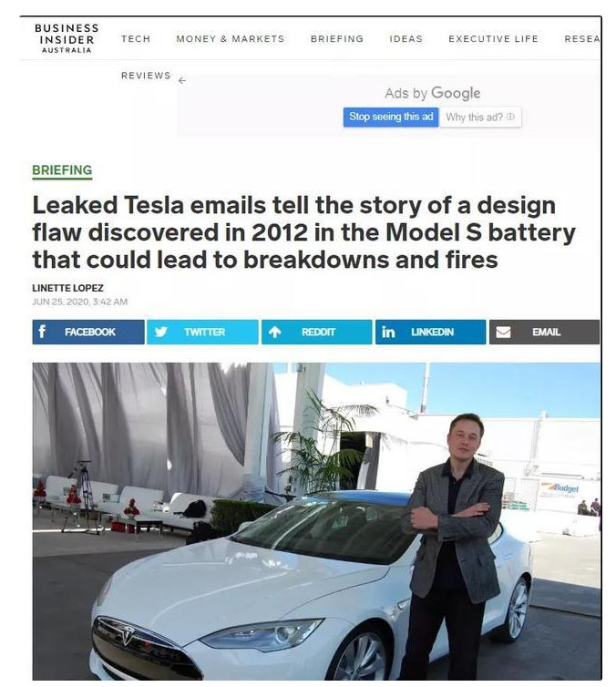Click the Why this ad? button
Viewport: 616px width, 687px height.
coord(480,118)
